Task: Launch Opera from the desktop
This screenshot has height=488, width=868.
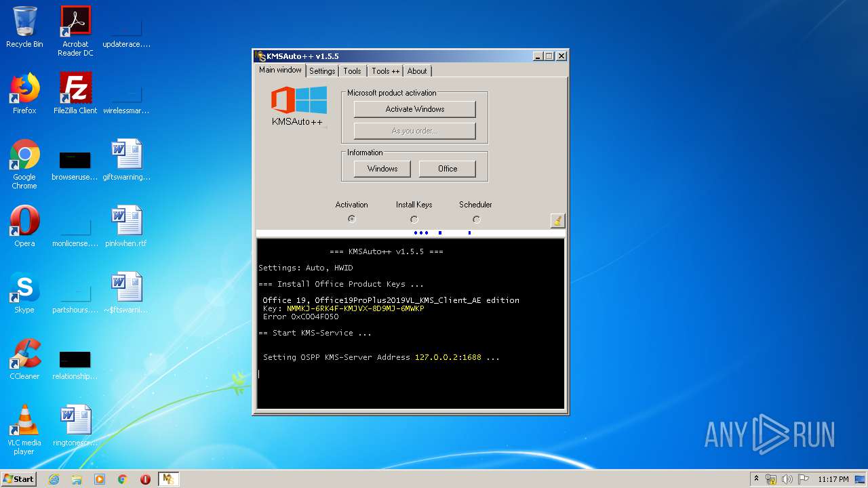Action: coord(24,226)
